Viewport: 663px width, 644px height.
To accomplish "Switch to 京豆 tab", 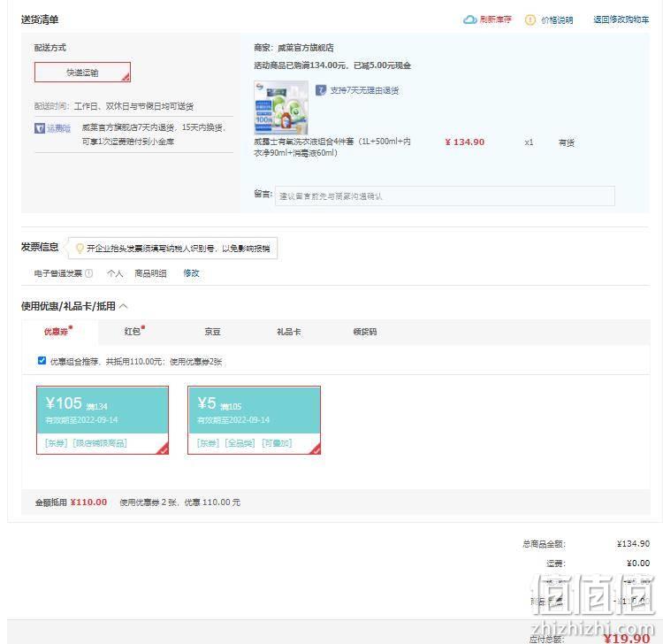I will (x=212, y=332).
